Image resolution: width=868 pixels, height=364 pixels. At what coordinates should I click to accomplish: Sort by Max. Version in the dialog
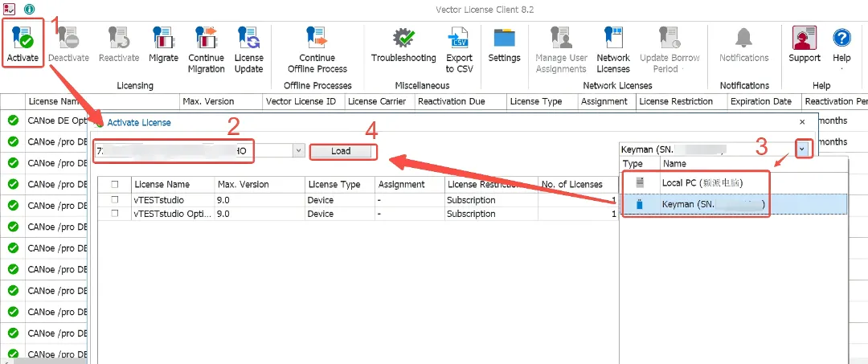[260, 184]
